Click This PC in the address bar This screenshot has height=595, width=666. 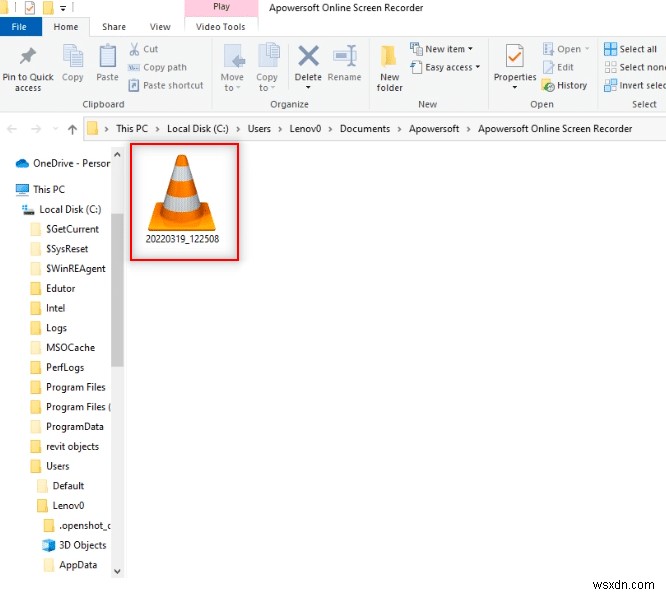click(x=132, y=129)
